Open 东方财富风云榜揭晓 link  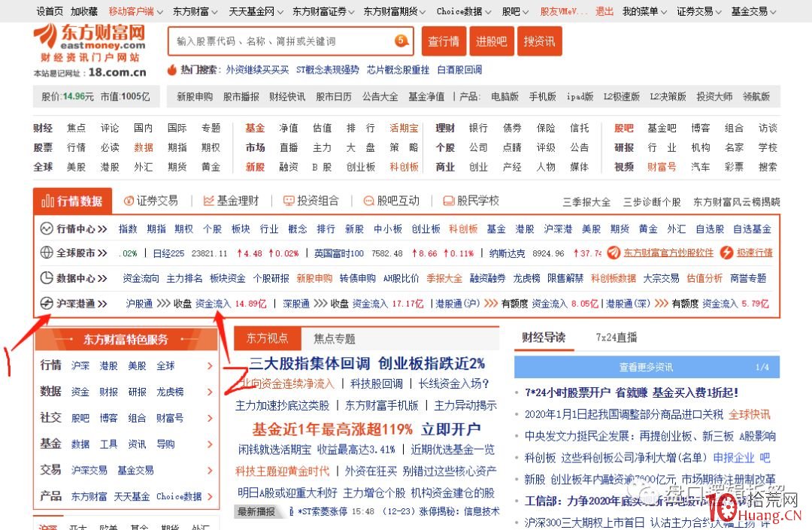(x=736, y=202)
